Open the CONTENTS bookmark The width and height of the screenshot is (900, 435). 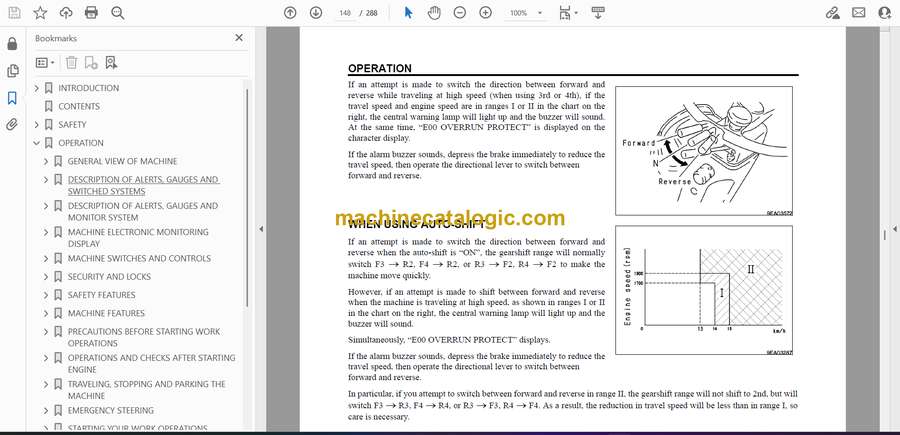[79, 106]
